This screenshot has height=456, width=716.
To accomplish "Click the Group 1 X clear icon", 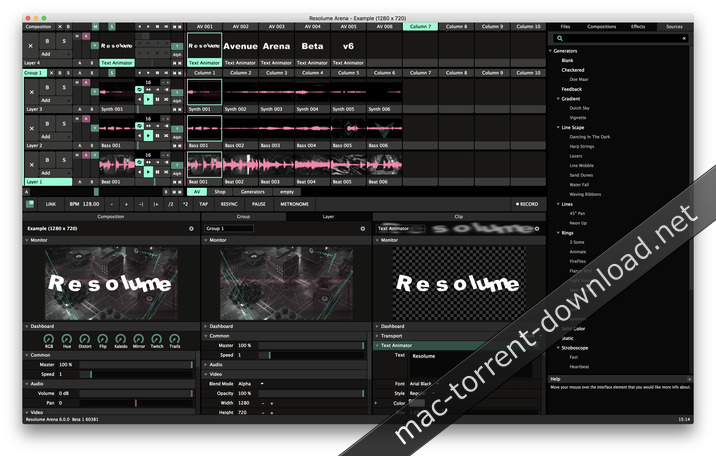I will [x=52, y=73].
